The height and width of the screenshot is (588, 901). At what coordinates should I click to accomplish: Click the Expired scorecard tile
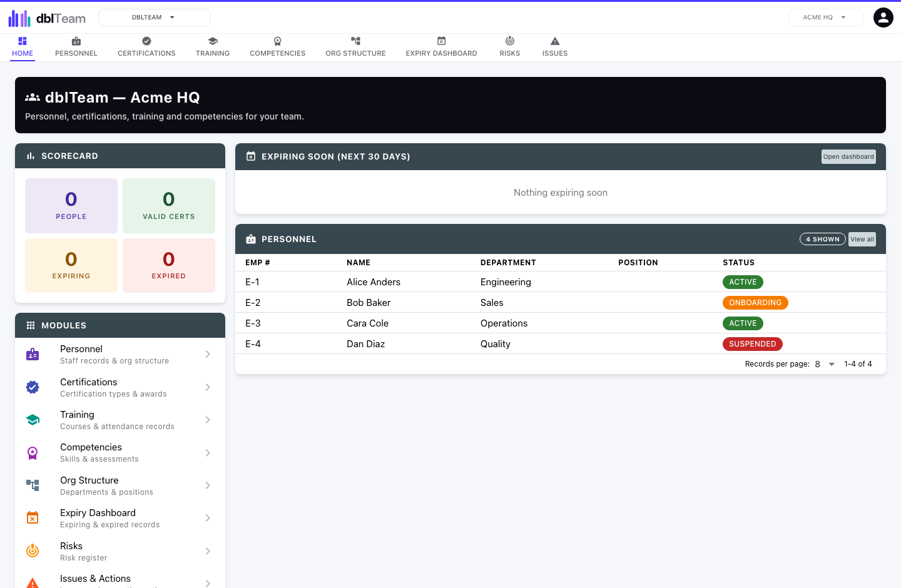point(169,265)
